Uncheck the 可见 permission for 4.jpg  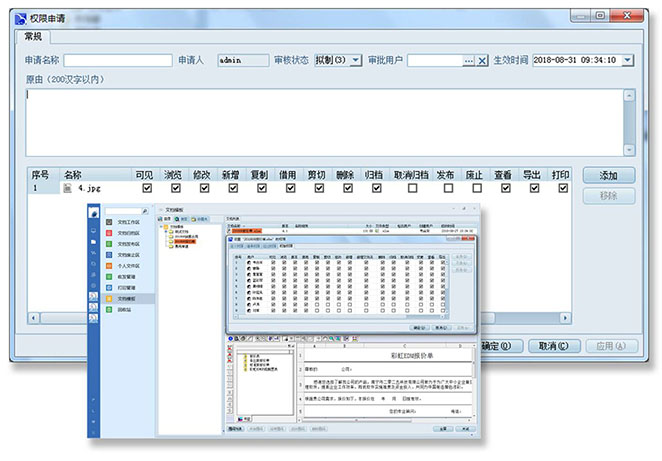pyautogui.click(x=147, y=188)
